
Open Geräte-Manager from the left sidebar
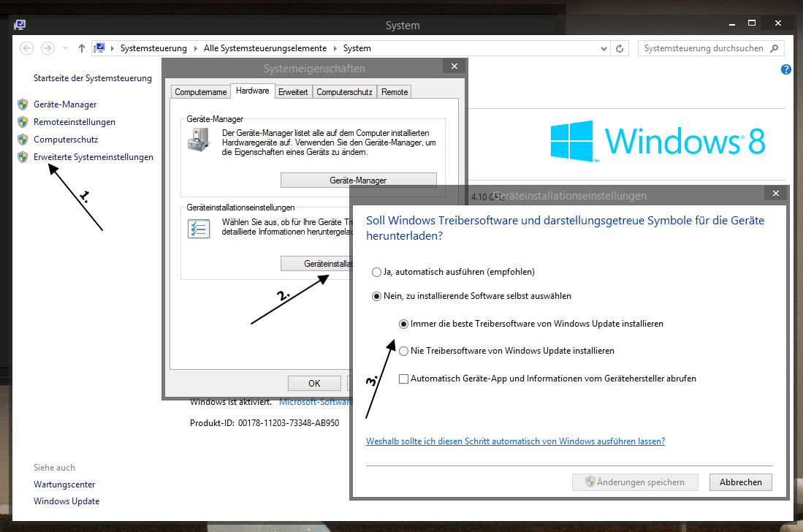pyautogui.click(x=65, y=104)
